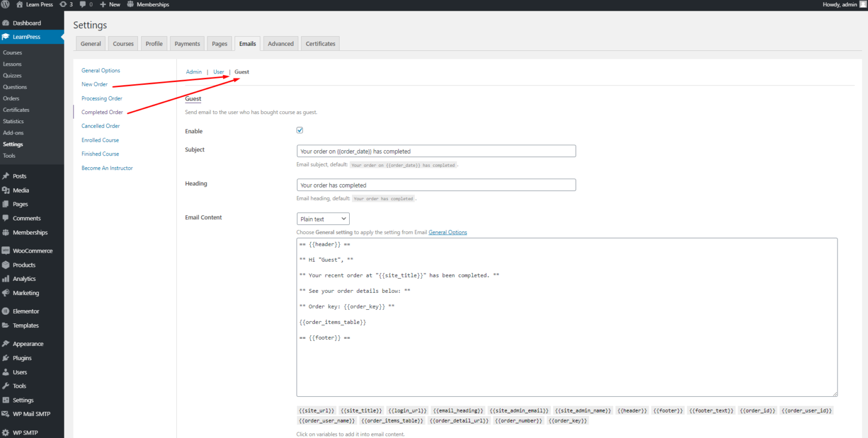Click the New item in admin bar
The image size is (868, 438).
pos(110,5)
